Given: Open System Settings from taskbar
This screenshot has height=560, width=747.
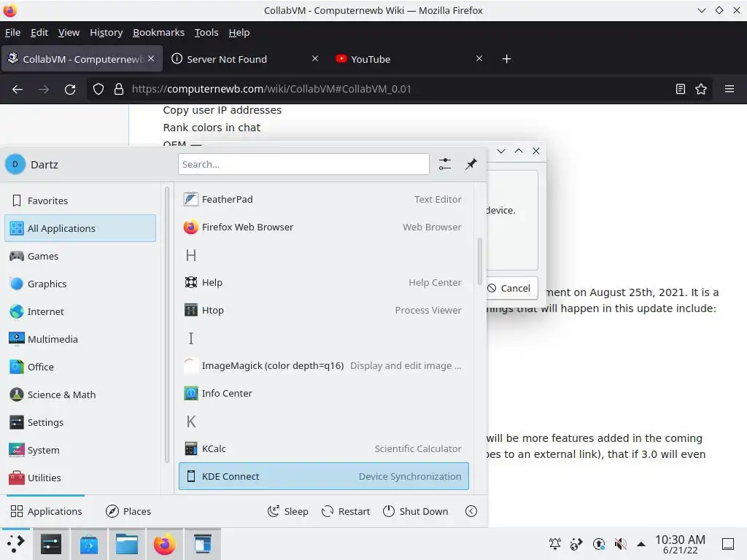Looking at the screenshot, I should [51, 544].
